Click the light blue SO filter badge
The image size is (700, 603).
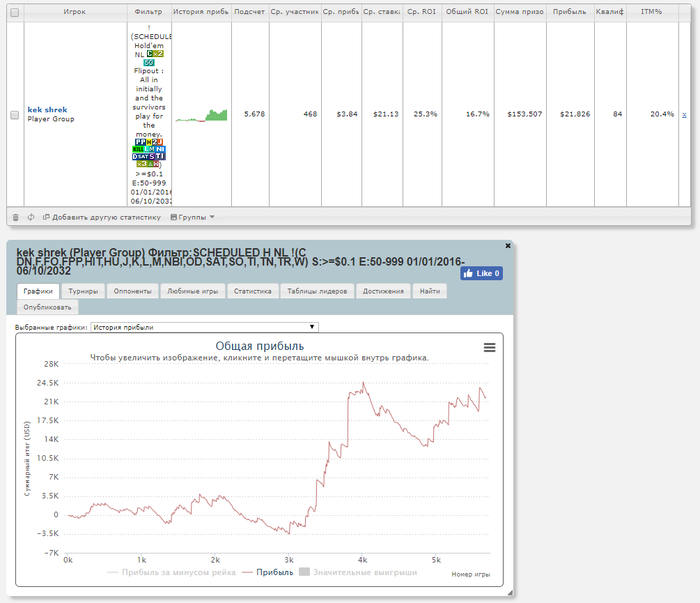(x=149, y=62)
